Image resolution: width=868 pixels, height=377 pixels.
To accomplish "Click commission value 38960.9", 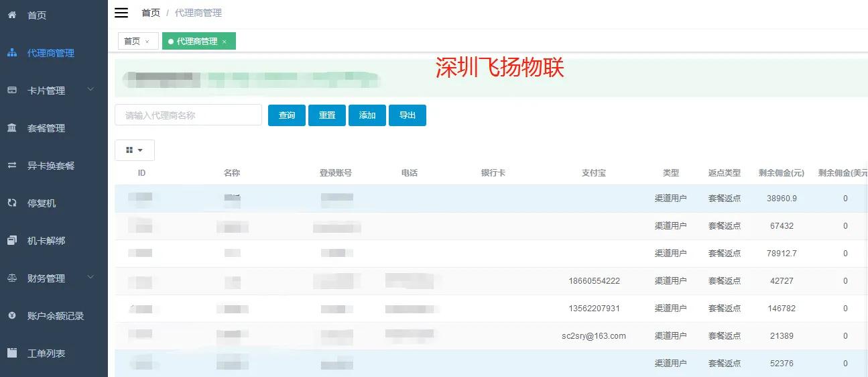I will click(x=782, y=199).
